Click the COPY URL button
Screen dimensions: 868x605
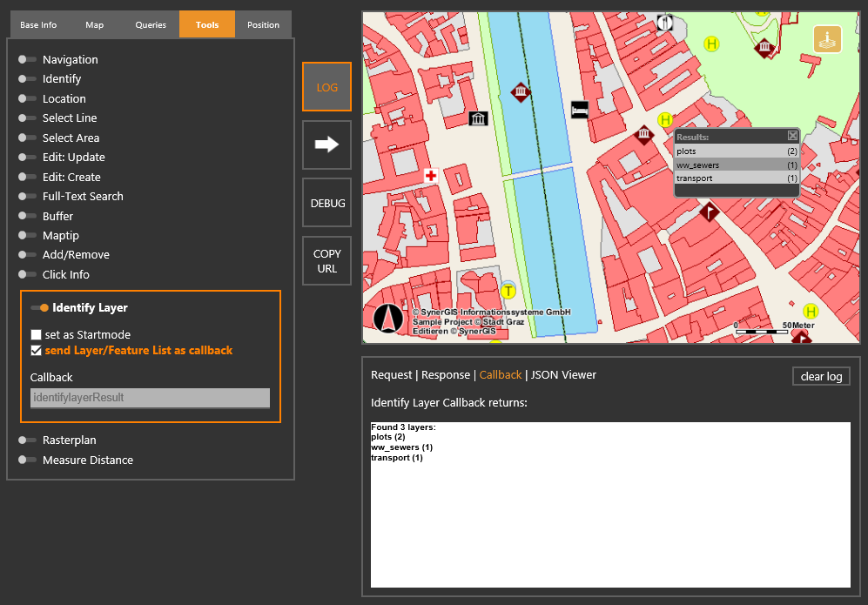click(326, 260)
